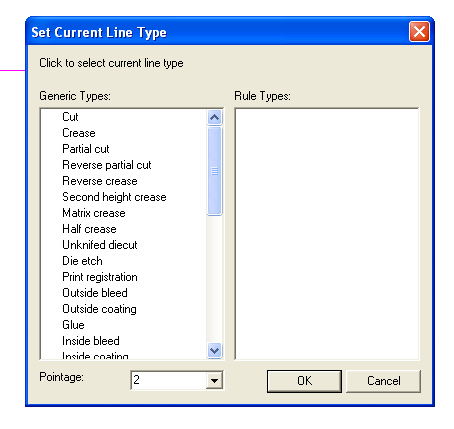
Task: Select Unknifed diecut entry
Action: [x=100, y=245]
